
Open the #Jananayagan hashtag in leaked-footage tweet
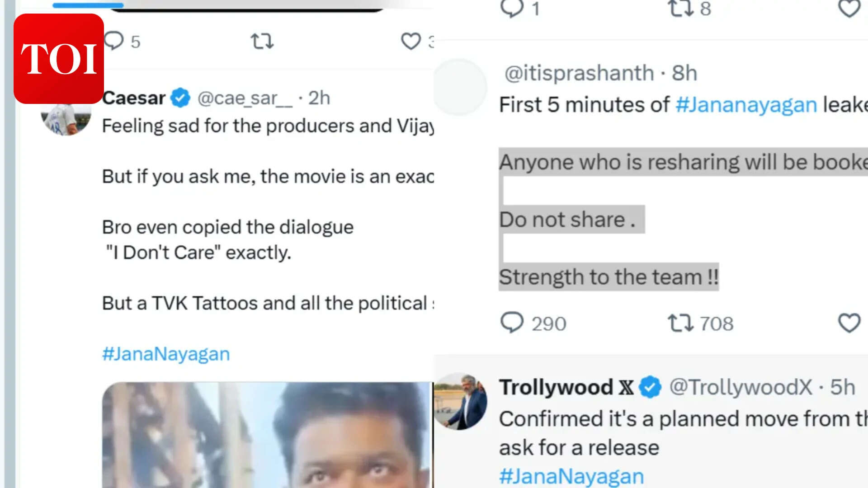pyautogui.click(x=746, y=104)
